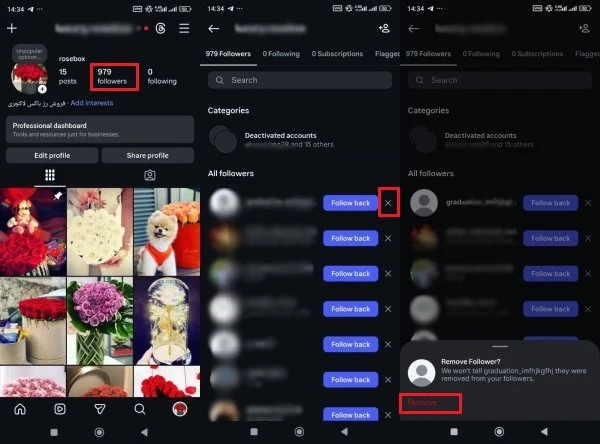Go to the Home icon in bottom navigation

(19, 409)
